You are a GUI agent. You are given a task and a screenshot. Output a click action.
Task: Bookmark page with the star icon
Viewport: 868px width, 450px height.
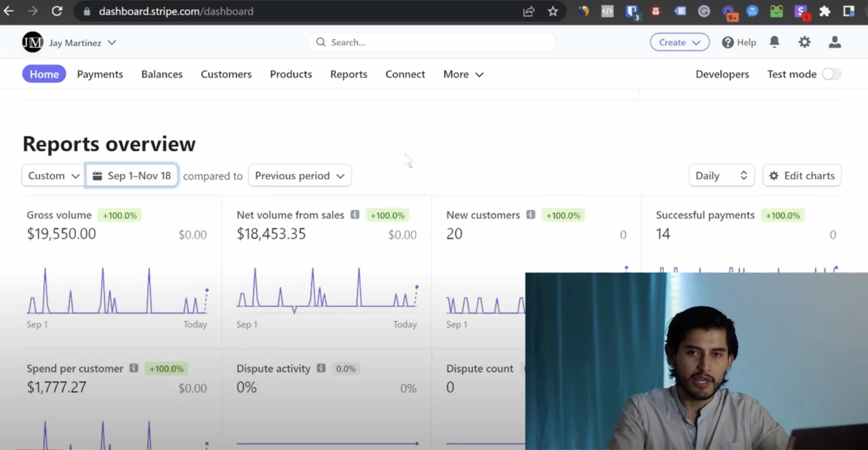553,11
